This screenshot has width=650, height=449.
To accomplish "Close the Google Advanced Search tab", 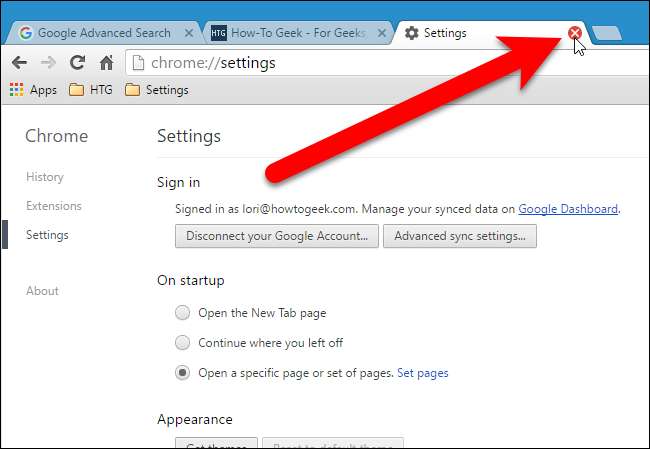I will (x=189, y=33).
